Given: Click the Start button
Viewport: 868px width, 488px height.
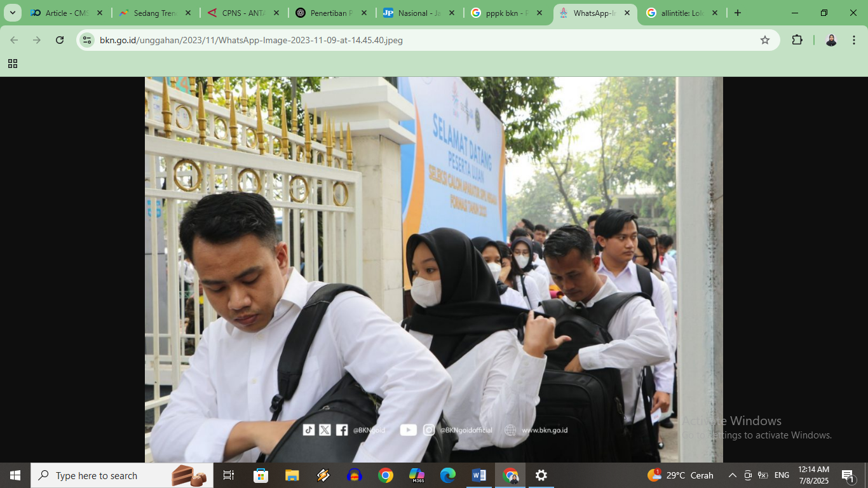Looking at the screenshot, I should pos(13,475).
